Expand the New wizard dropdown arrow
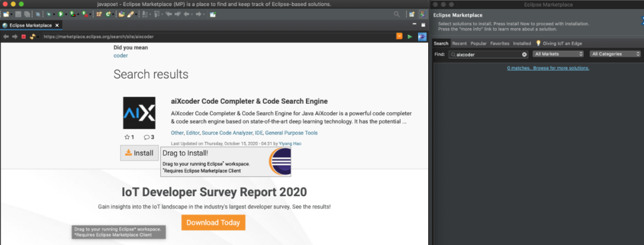Screen dimensions: 644x245 coord(11,14)
